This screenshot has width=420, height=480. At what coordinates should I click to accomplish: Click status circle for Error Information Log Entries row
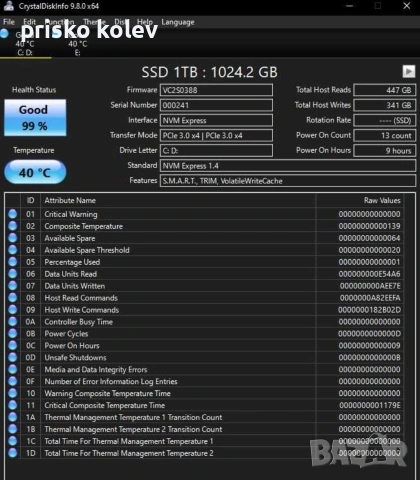click(x=13, y=381)
